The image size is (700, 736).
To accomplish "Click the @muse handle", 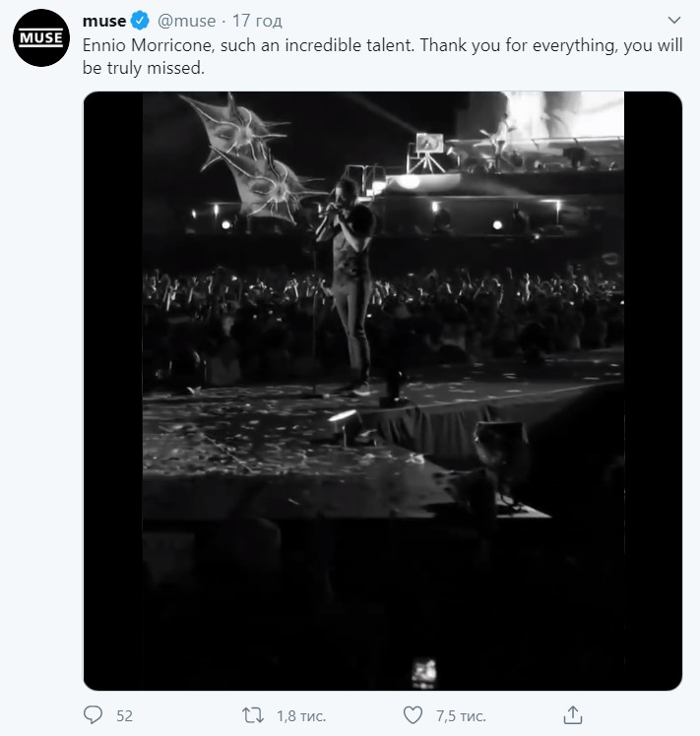I will click(x=186, y=21).
